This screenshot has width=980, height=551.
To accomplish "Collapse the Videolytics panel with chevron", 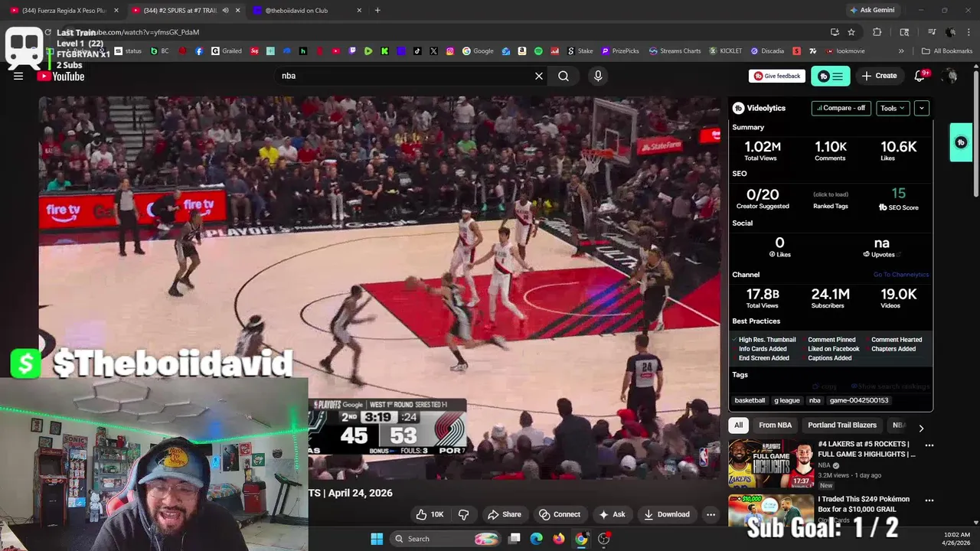I will (x=922, y=108).
